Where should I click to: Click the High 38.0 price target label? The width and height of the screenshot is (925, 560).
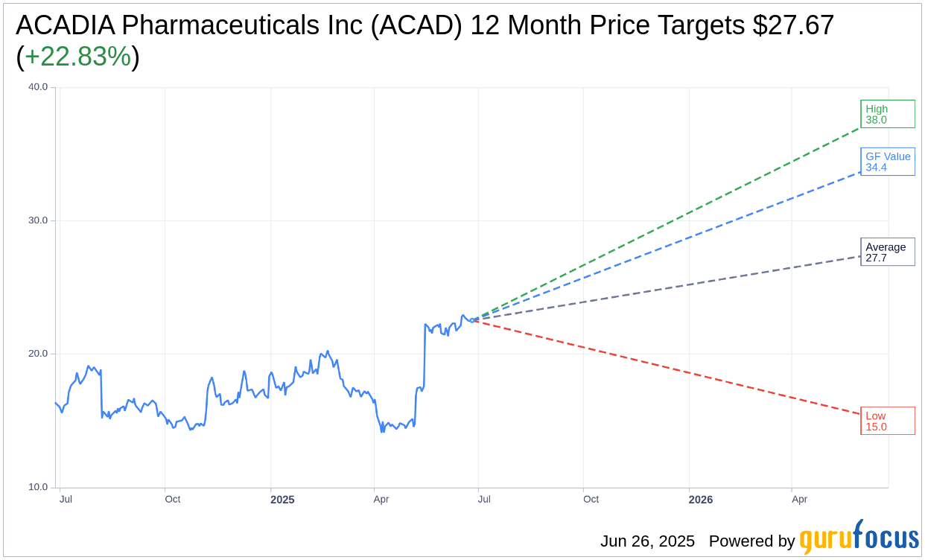pos(888,114)
